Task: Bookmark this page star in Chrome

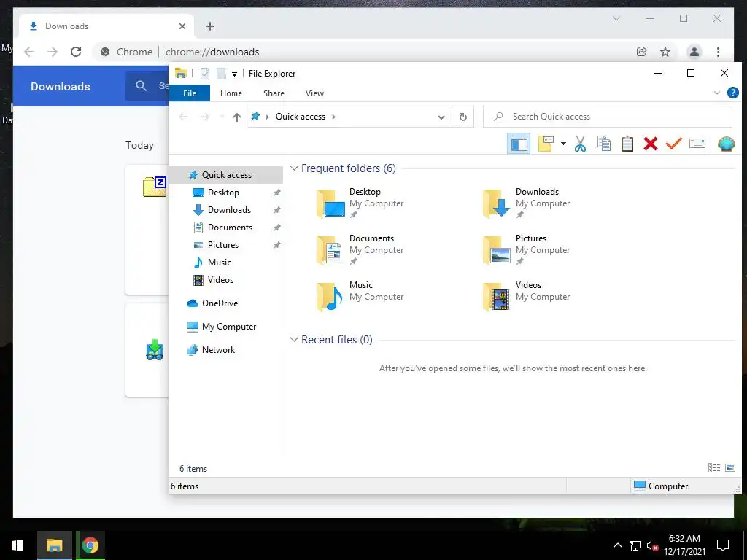Action: pos(665,52)
